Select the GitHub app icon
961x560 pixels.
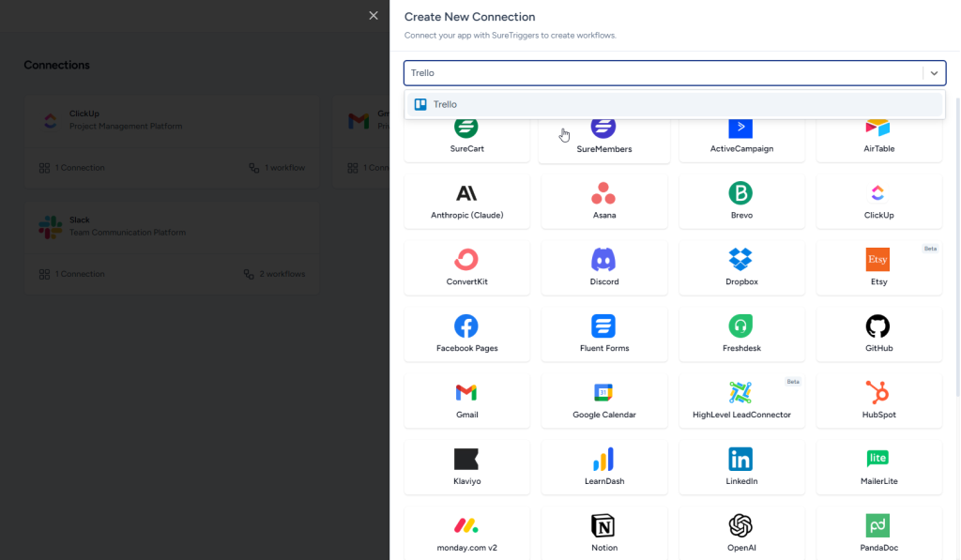point(877,326)
